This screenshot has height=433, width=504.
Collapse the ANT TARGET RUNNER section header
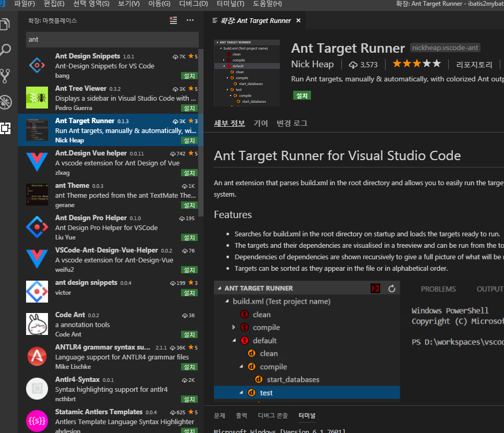pyautogui.click(x=219, y=288)
